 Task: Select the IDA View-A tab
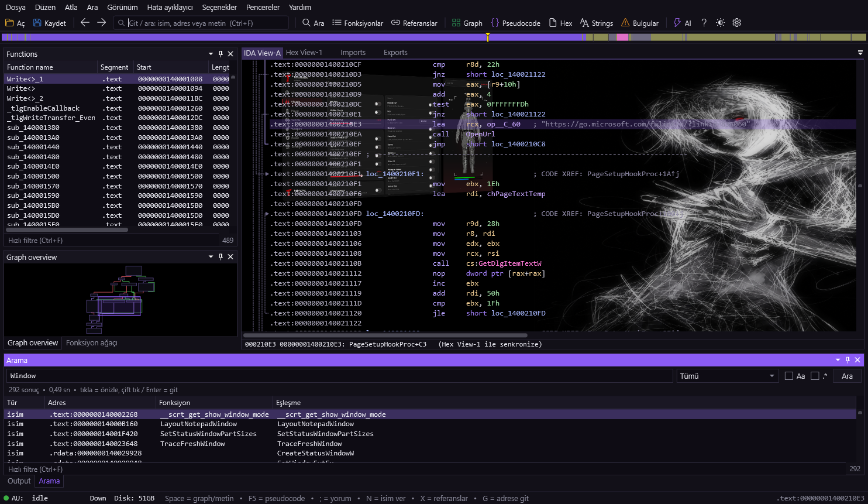coord(262,53)
